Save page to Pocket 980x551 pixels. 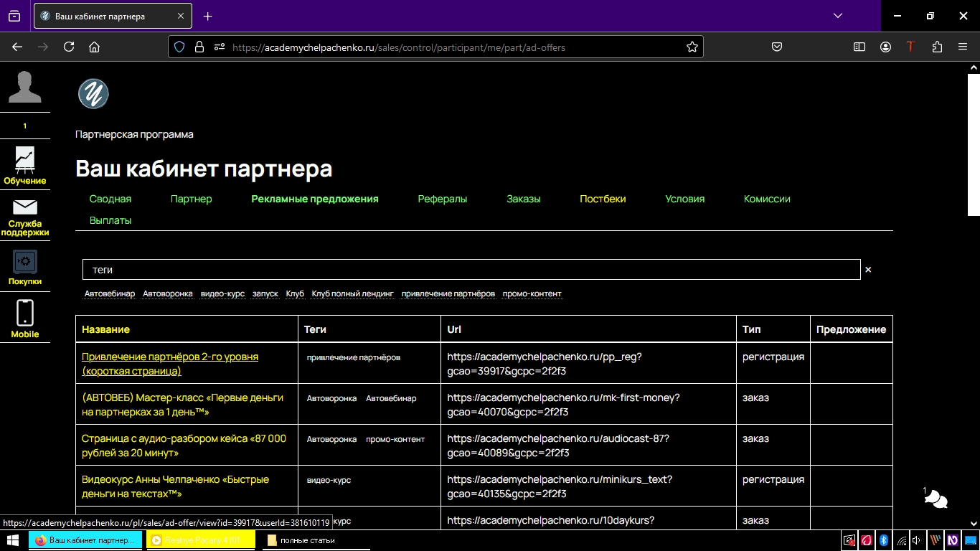(777, 47)
